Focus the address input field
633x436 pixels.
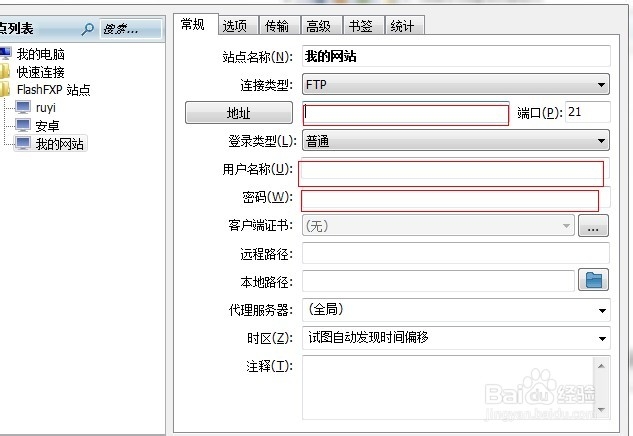(406, 113)
